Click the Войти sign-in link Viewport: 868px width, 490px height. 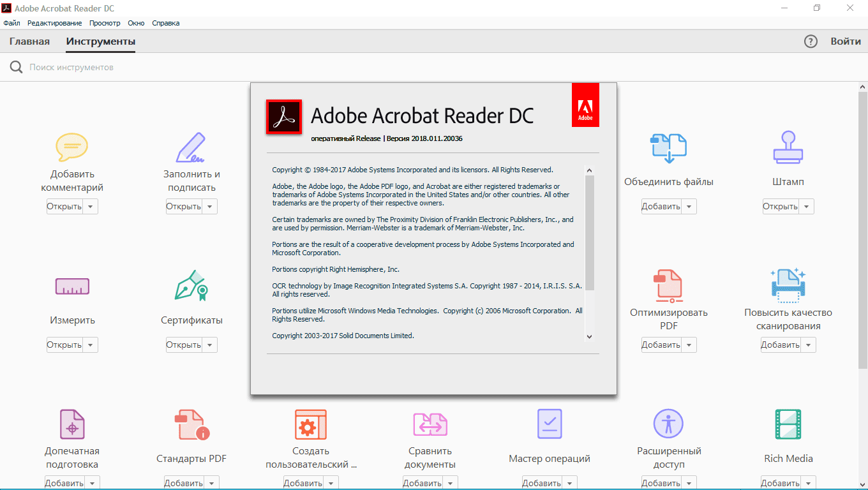pos(845,41)
